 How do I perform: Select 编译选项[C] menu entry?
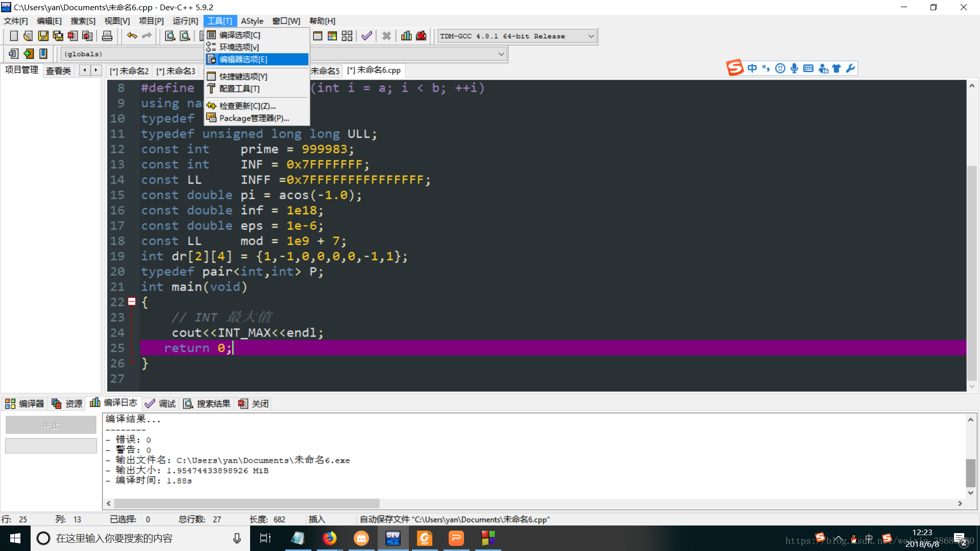[257, 35]
